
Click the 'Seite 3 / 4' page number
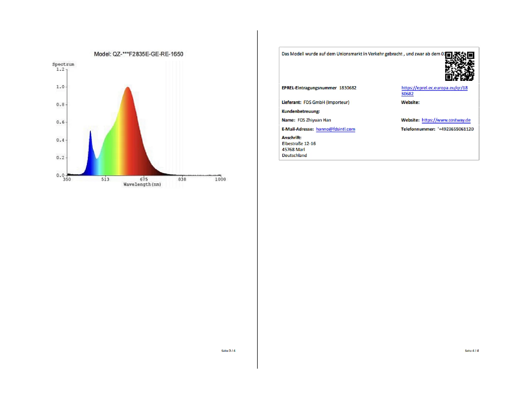(x=228, y=351)
